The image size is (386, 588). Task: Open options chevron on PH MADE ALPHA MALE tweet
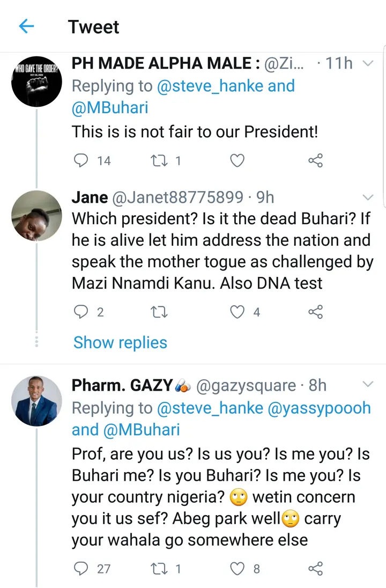368,63
